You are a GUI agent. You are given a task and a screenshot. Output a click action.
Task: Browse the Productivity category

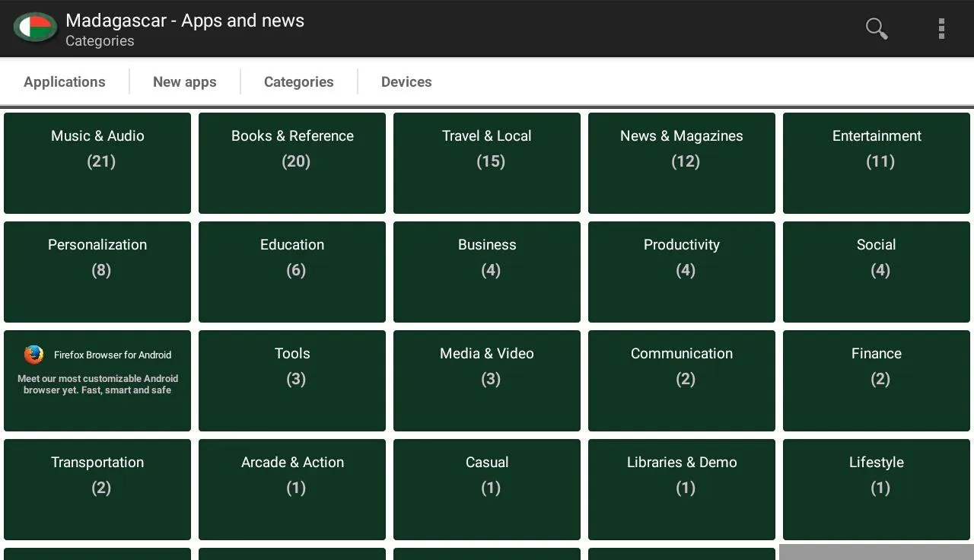[x=682, y=272]
